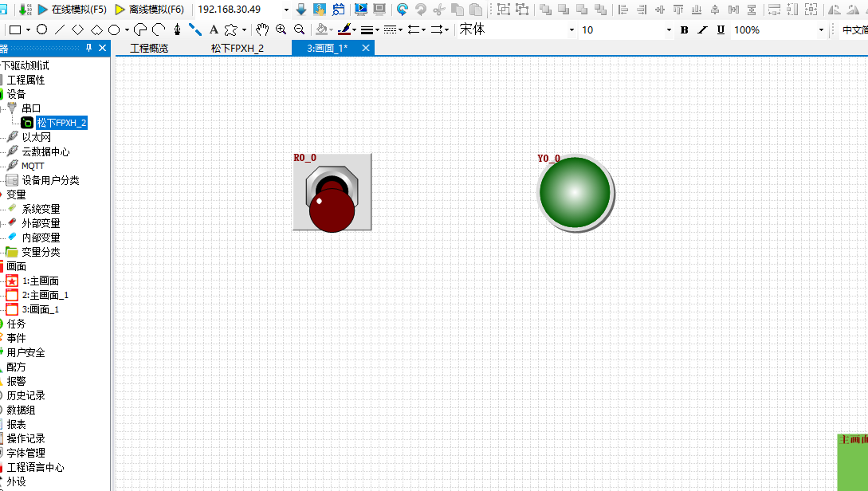This screenshot has width=868, height=491.
Task: Start online simulation (在线模拟 F5)
Action: click(x=72, y=10)
